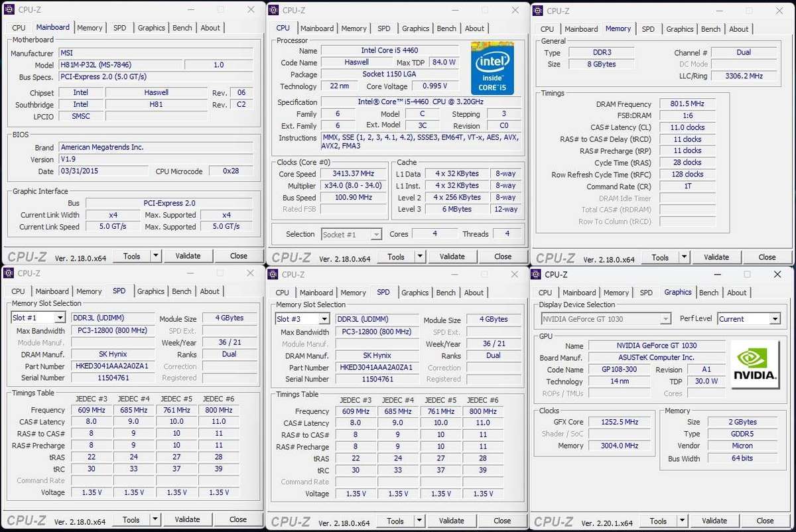Open the Perf Level Current dropdown
This screenshot has width=796, height=532.
click(x=774, y=319)
